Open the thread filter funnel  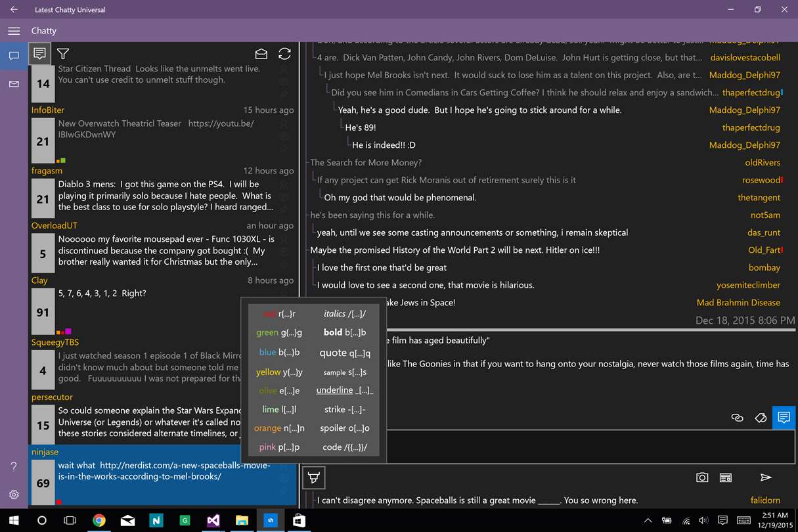[x=63, y=54]
